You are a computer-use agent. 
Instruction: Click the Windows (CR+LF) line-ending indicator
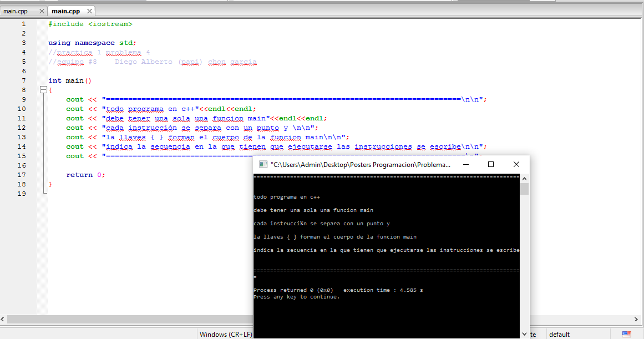[225, 334]
